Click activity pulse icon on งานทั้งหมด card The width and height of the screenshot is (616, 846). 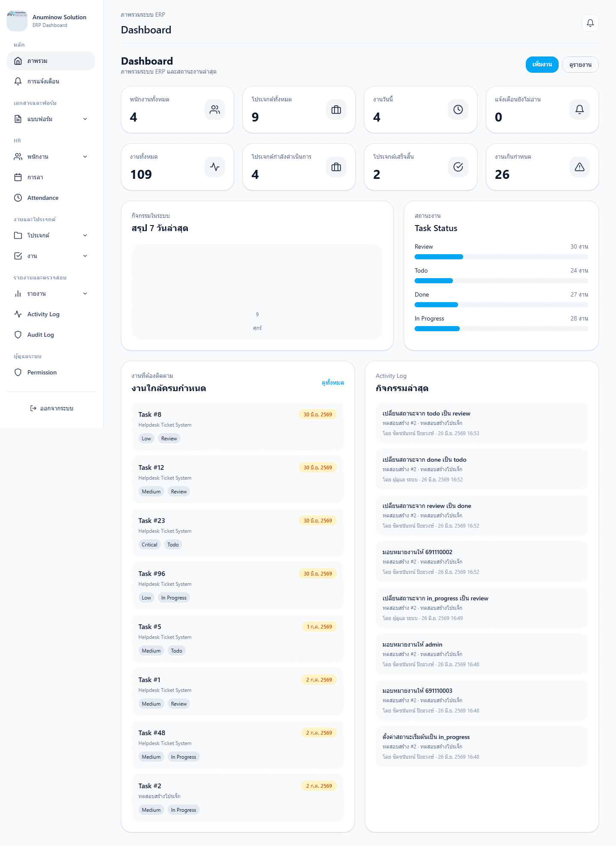tap(215, 167)
